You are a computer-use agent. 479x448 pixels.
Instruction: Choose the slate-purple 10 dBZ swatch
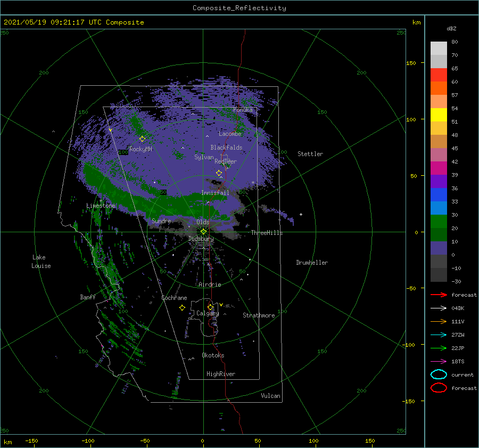coord(439,248)
